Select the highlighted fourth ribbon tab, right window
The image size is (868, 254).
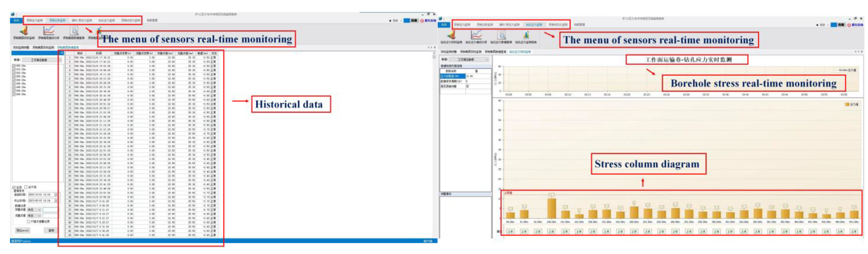coord(534,24)
